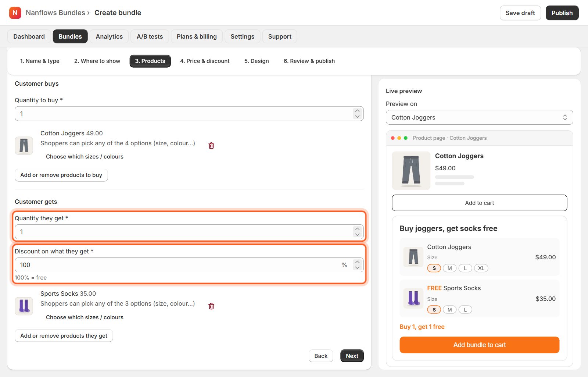Delete Cotton Joggers using trash icon
The width and height of the screenshot is (588, 377).
tap(211, 146)
